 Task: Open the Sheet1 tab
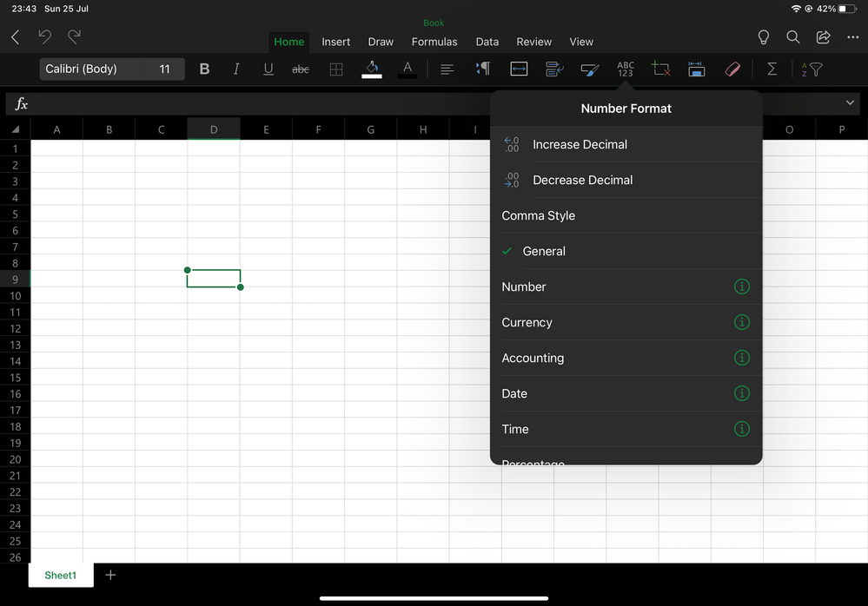60,575
